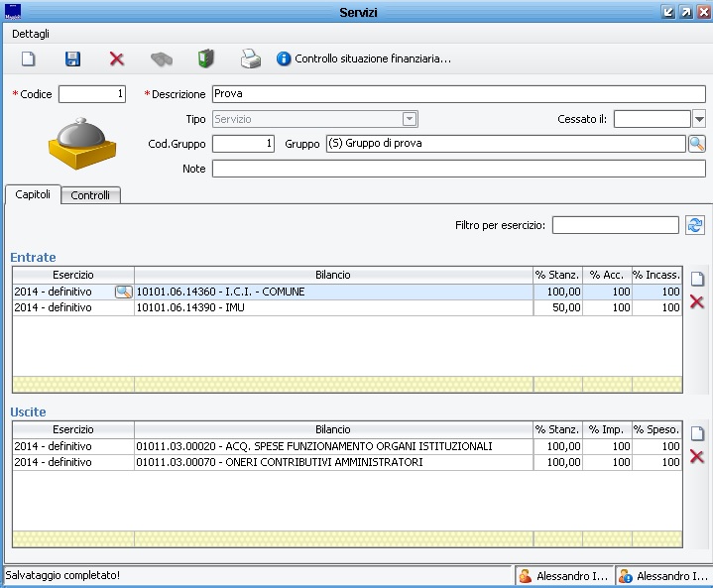Remove the selected Uscite row
713x588 pixels.
[x=697, y=456]
